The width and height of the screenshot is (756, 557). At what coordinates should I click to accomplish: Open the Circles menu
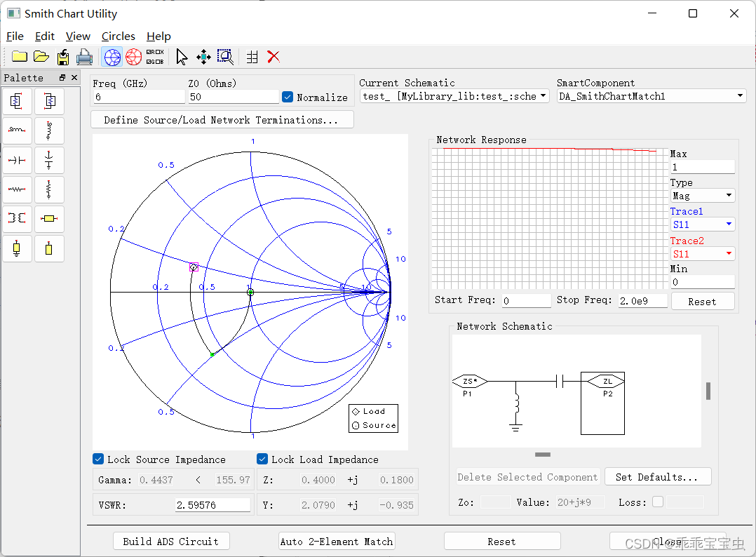pyautogui.click(x=119, y=36)
